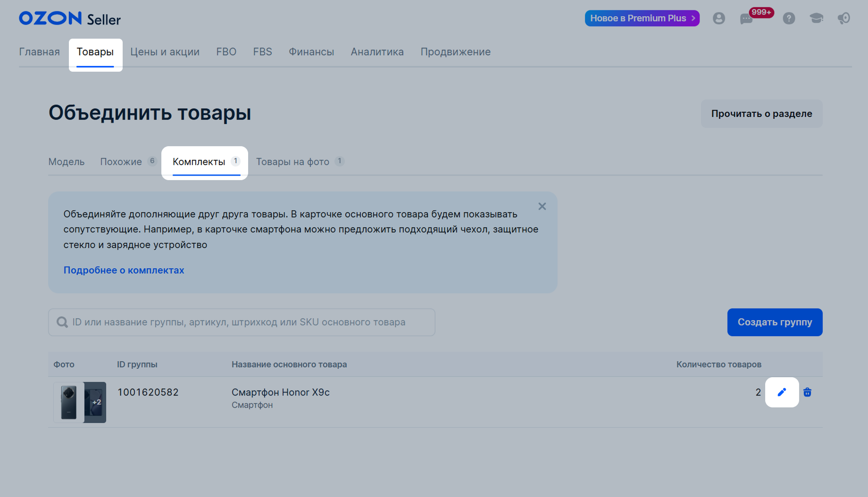Screen dimensions: 868x497
Task: Open the training graduation cap icon
Action: [816, 18]
